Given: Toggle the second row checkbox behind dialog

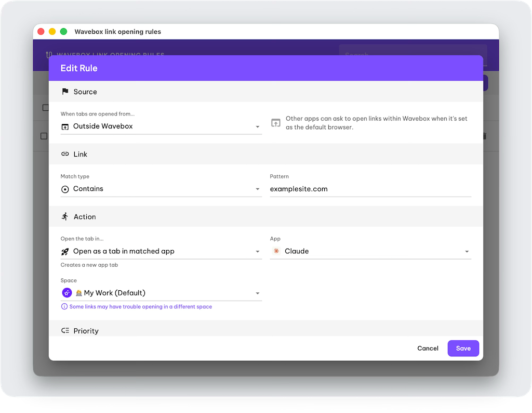Looking at the screenshot, I should coord(44,136).
